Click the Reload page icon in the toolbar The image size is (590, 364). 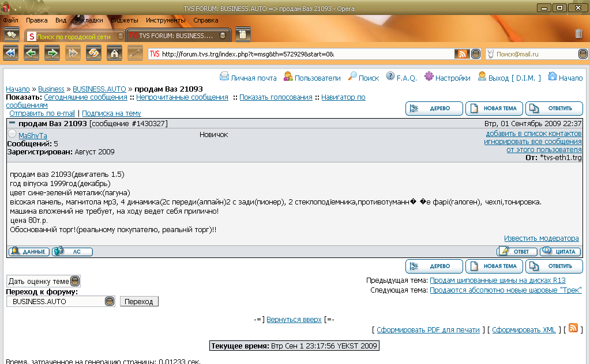click(93, 54)
